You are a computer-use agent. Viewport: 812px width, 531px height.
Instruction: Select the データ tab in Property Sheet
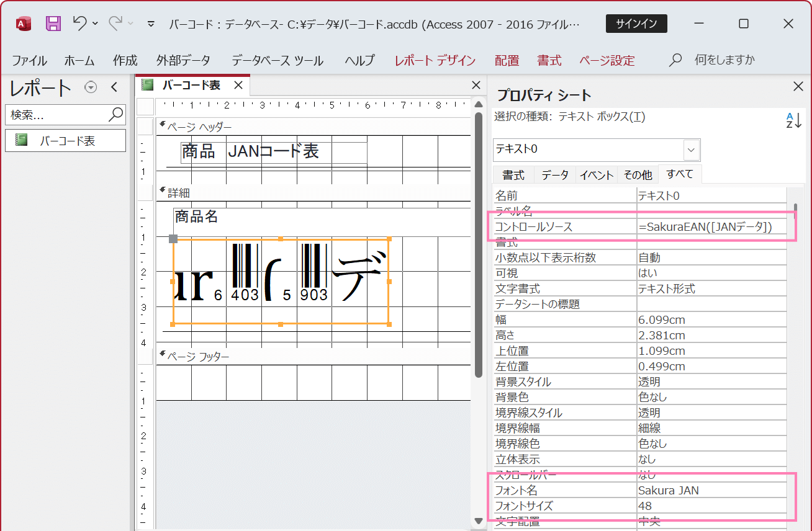554,174
